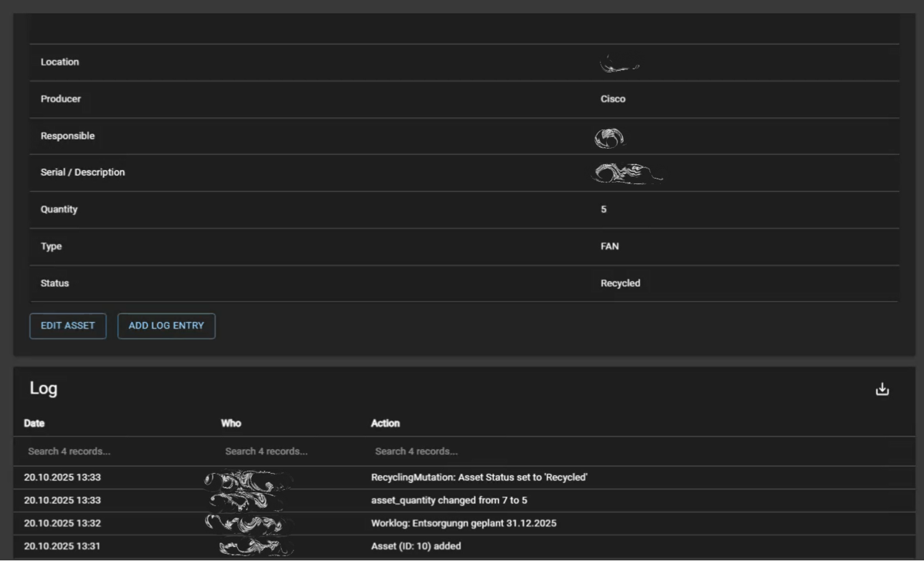Image resolution: width=924 pixels, height=567 pixels.
Task: Sort log by Date column header
Action: 35,423
